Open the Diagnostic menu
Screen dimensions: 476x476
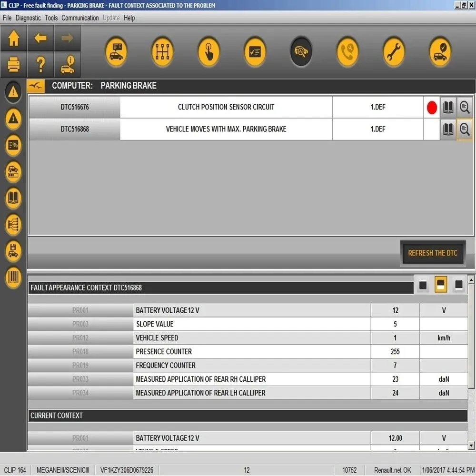(x=28, y=18)
